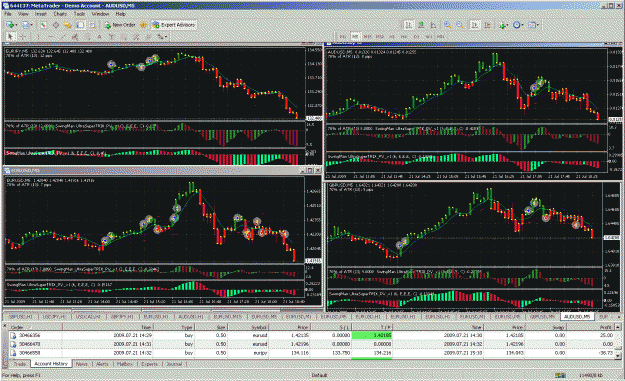
Task: Open the GBPUSD,H1 chart tab
Action: coord(20,316)
